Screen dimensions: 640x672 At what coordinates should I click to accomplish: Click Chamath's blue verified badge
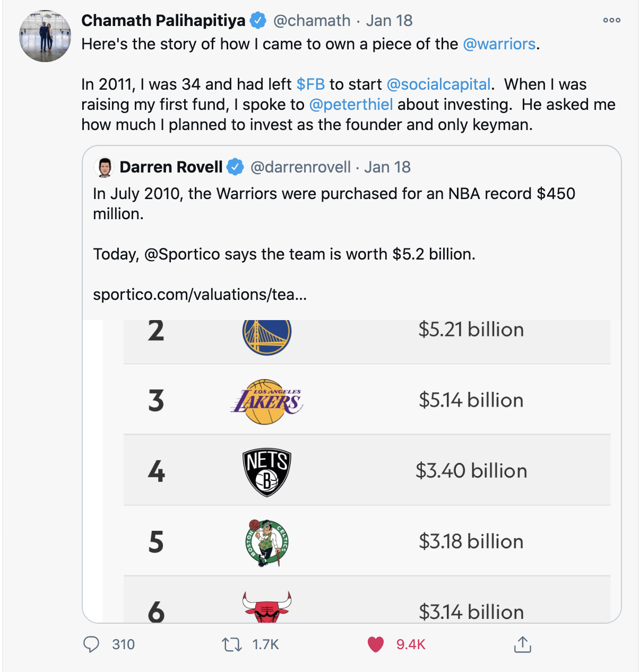[258, 21]
